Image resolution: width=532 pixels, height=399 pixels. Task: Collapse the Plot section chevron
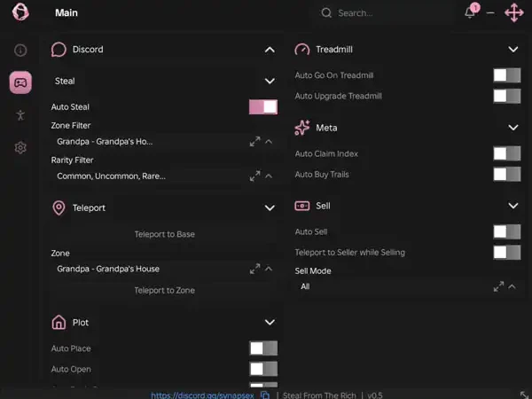point(270,322)
